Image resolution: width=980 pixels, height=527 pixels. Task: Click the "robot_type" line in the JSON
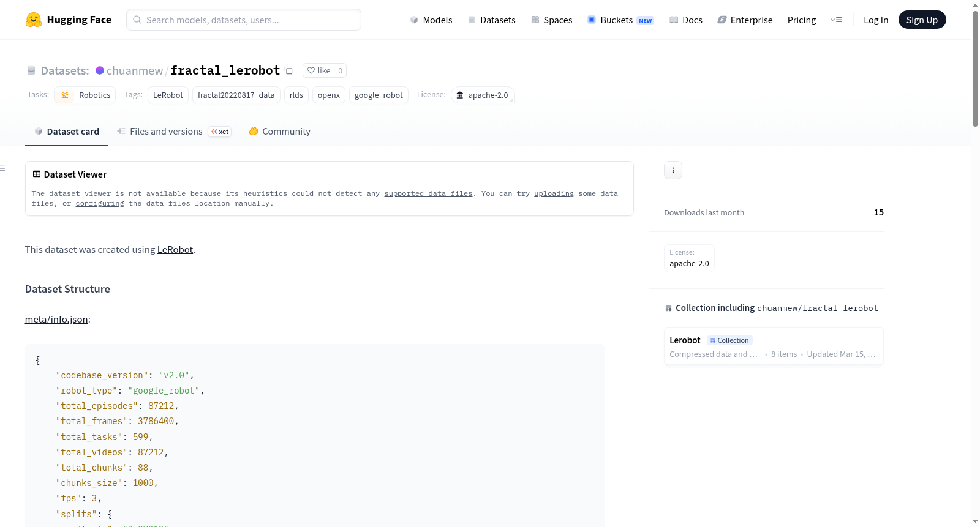pos(130,391)
